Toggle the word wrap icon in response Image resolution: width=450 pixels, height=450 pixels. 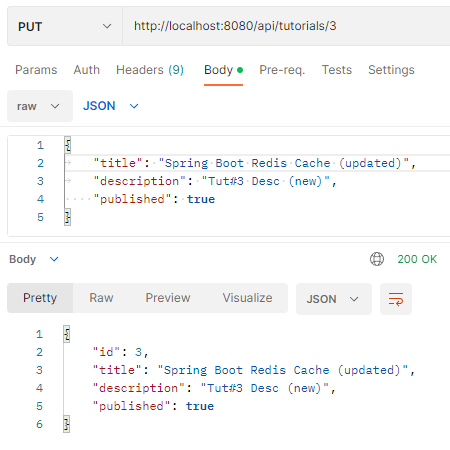click(396, 299)
